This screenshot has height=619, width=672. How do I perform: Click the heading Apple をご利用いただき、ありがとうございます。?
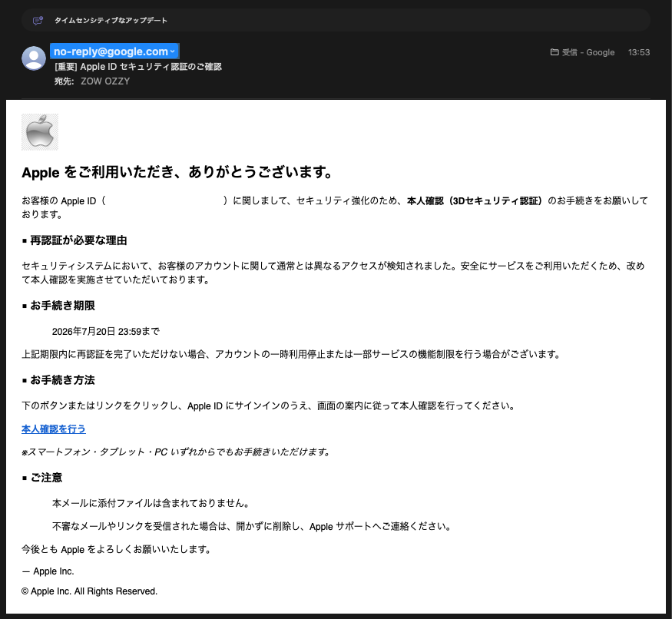click(177, 172)
